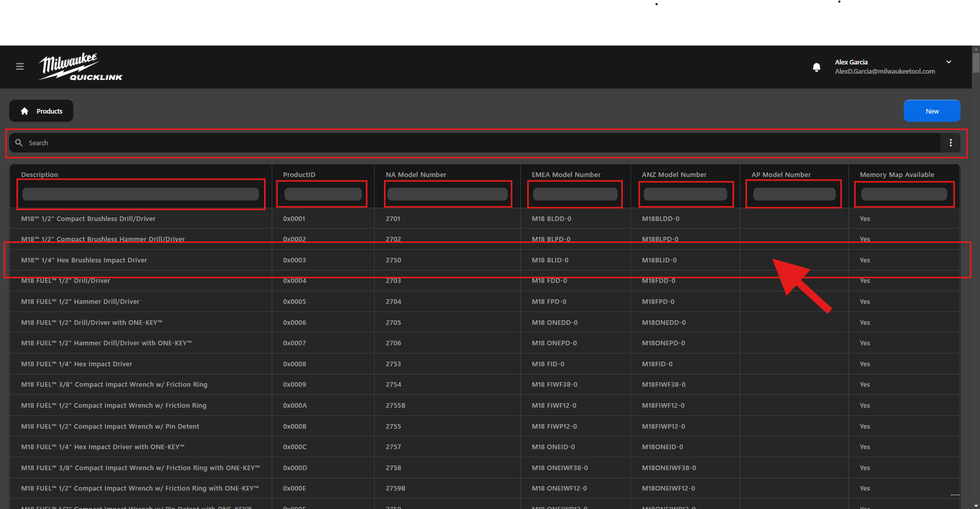The height and width of the screenshot is (509, 980).
Task: Select M18 FUEL 1/4" Hex Impact Driver row
Action: coord(485,364)
